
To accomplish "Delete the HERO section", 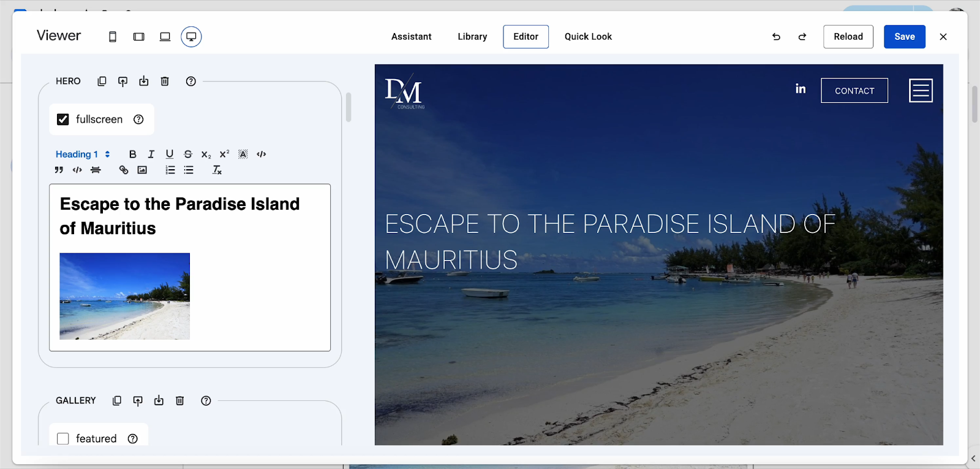I will pyautogui.click(x=165, y=81).
